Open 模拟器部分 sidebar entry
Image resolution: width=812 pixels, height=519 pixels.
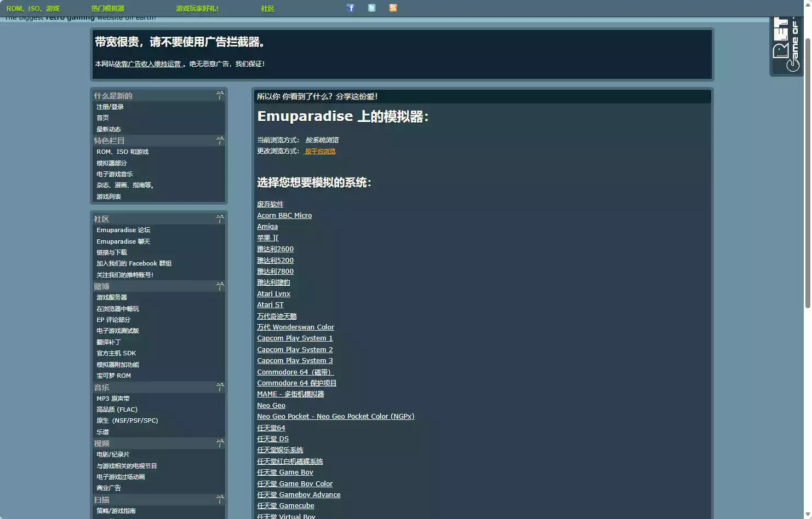coord(112,163)
